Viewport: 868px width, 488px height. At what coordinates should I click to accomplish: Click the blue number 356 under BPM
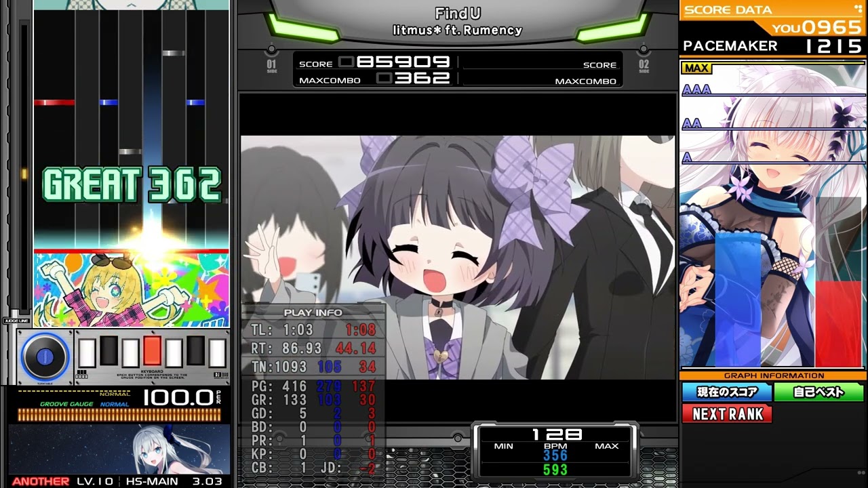(555, 455)
